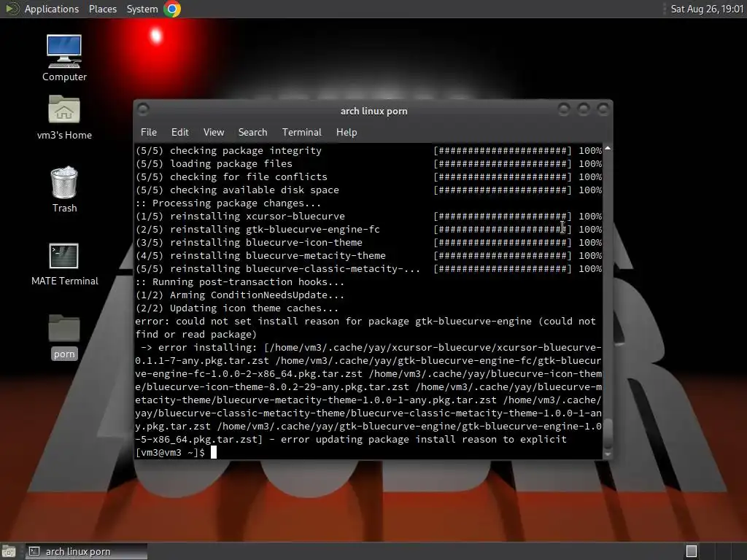Maximize the terminal window
This screenshot has width=747, height=560.
point(584,109)
